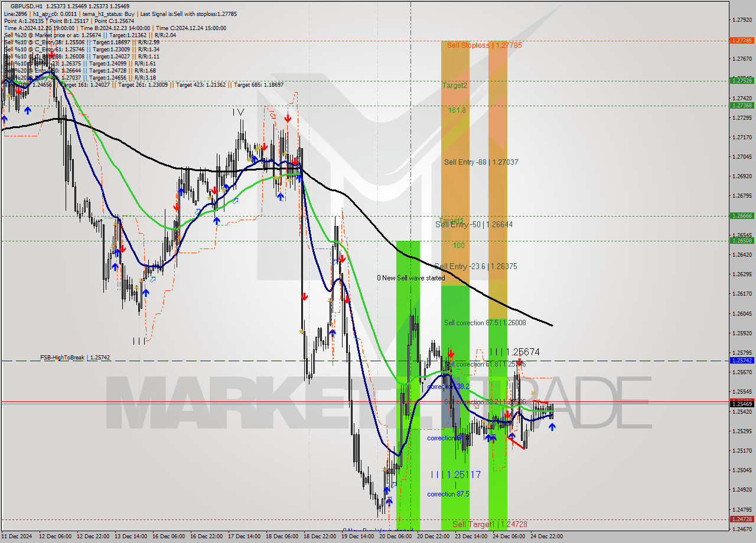Viewport: 756px width, 543px height.
Task: Click the blue 'correction 38.2' label
Action: click(448, 387)
